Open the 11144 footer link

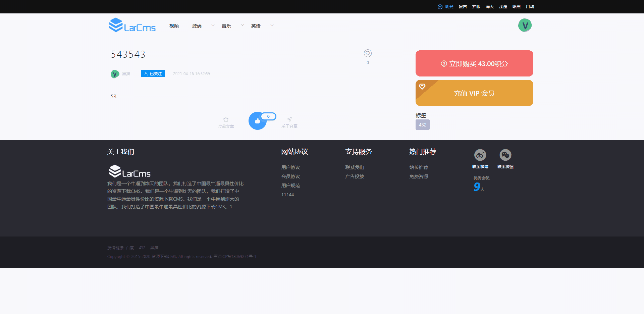288,195
